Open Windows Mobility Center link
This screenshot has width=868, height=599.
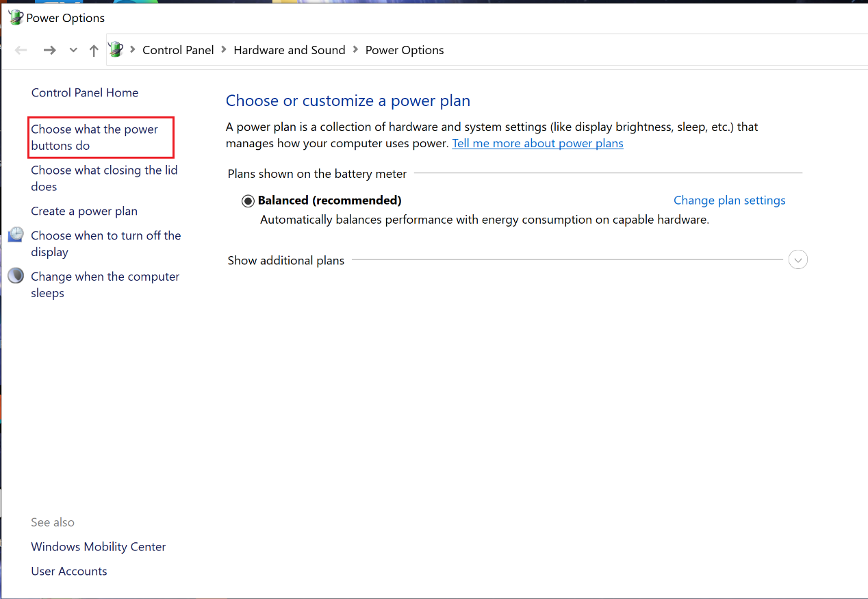(x=98, y=547)
